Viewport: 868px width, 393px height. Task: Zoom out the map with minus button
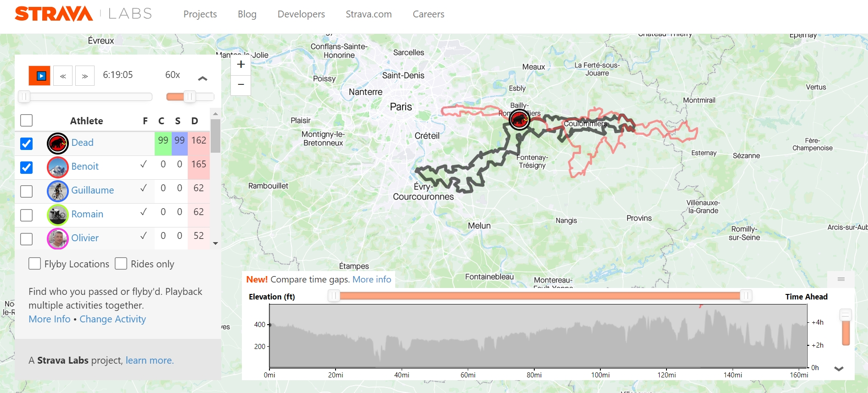[241, 85]
